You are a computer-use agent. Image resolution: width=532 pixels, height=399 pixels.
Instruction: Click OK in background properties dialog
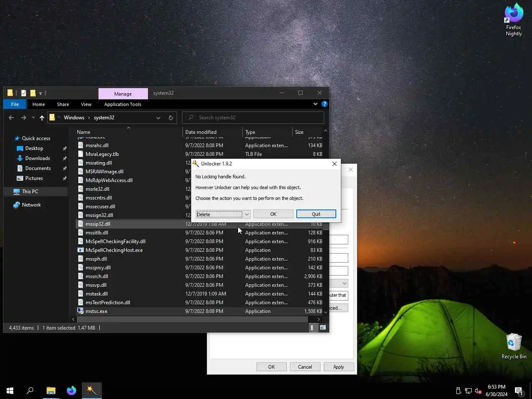(271, 367)
